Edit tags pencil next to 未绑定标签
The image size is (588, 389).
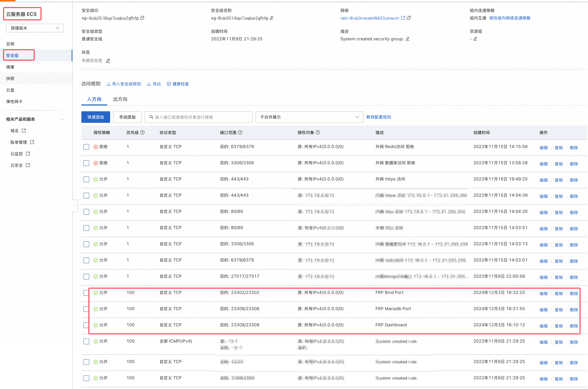coord(108,61)
